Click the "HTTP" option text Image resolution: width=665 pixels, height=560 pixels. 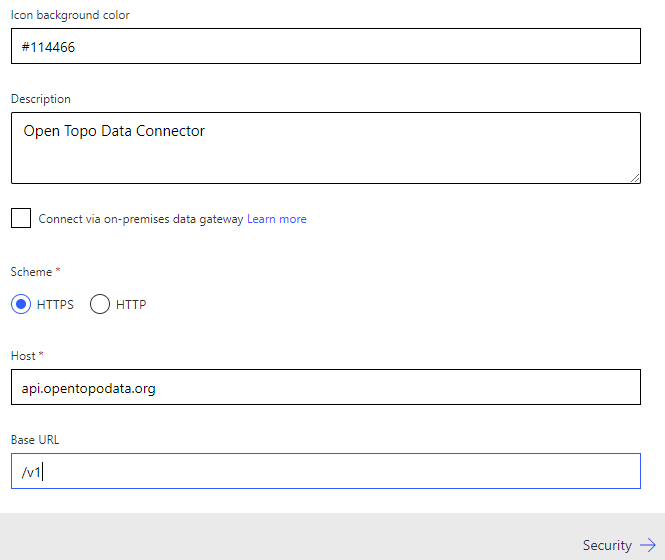(130, 305)
